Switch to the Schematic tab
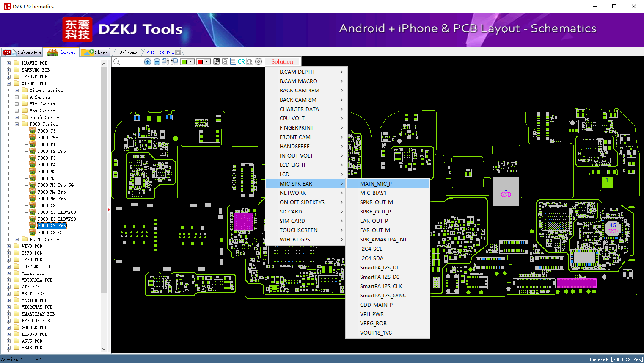 tap(22, 53)
